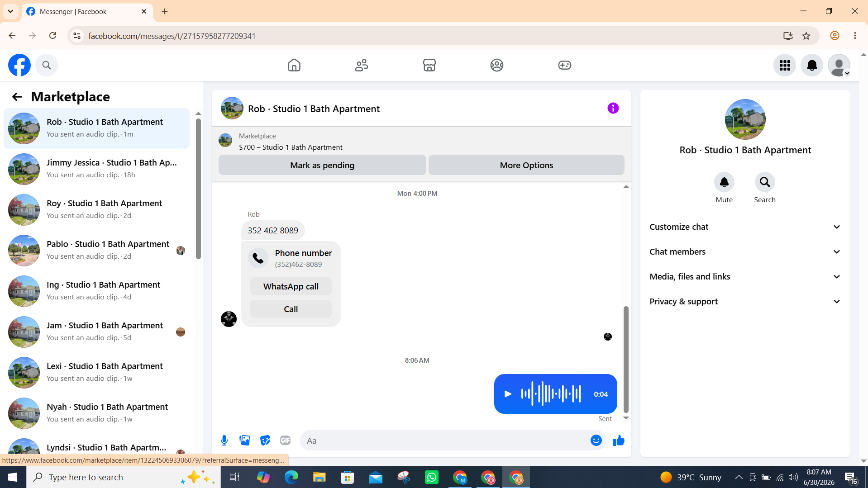Viewport: 868px width, 488px height.
Task: Click the Windows taskbar search box
Action: pyautogui.click(x=124, y=477)
